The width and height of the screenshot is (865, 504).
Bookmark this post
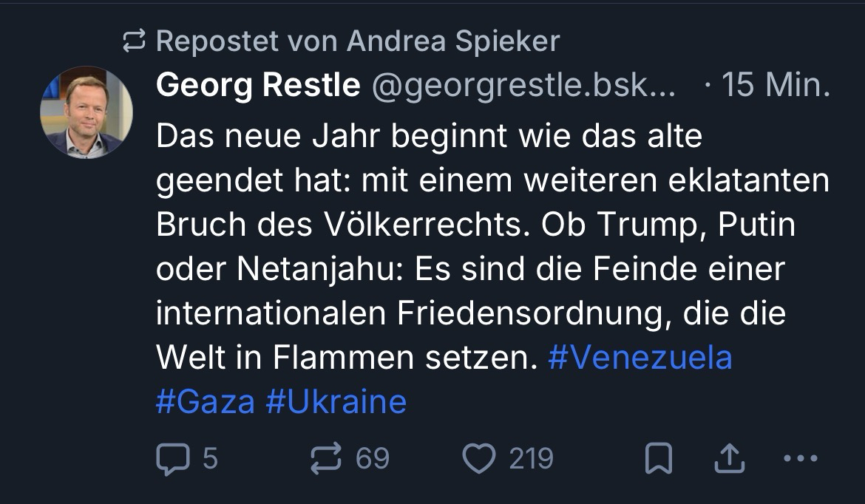[659, 460]
